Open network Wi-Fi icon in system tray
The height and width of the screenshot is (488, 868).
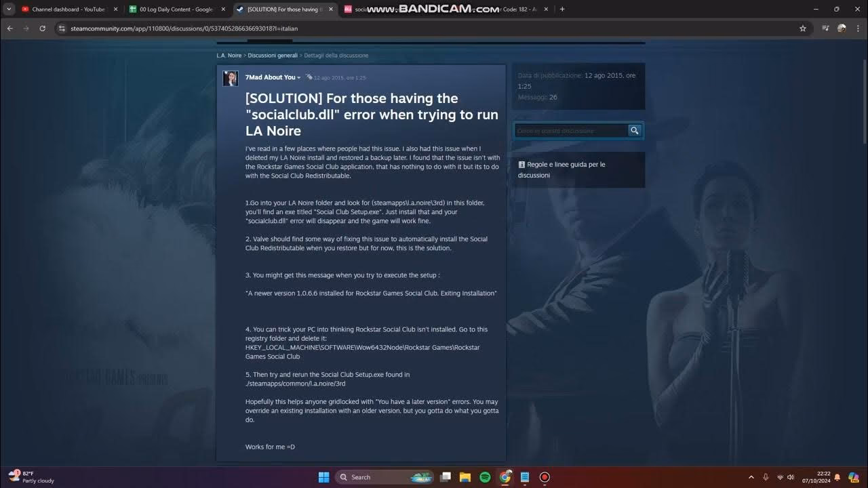click(x=780, y=477)
